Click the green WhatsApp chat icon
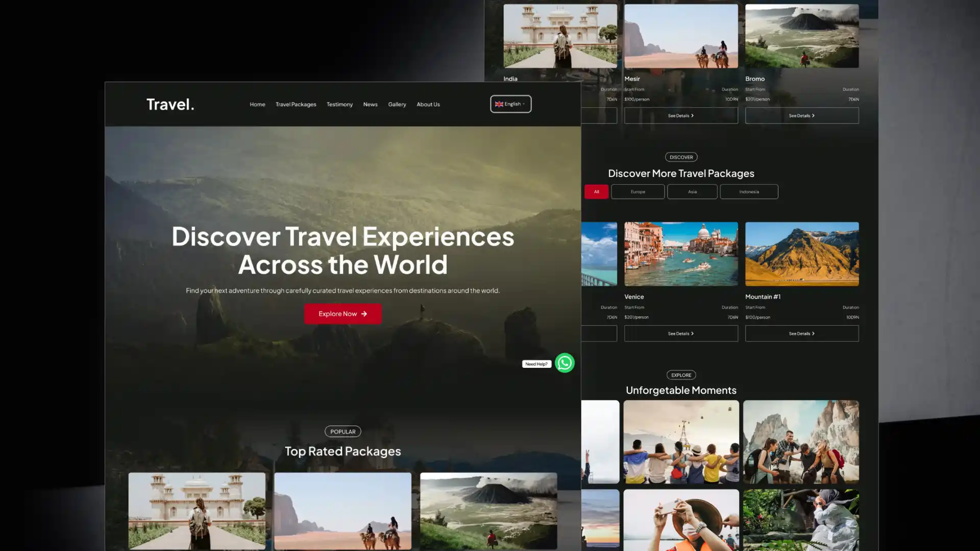The image size is (980, 551). 565,363
